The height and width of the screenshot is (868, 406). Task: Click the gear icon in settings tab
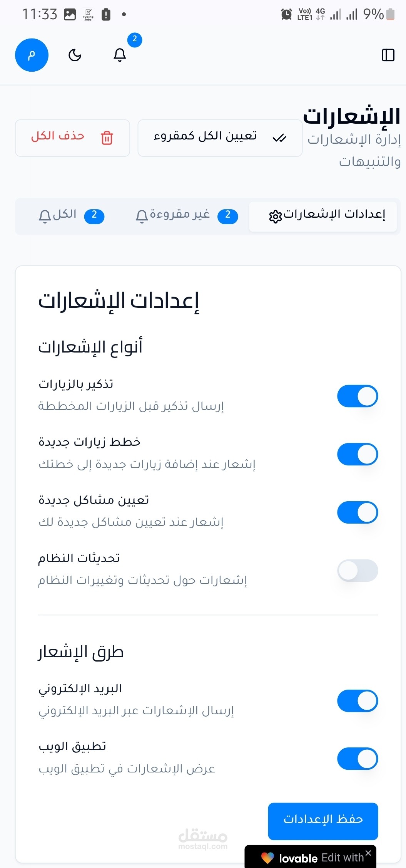[276, 217]
